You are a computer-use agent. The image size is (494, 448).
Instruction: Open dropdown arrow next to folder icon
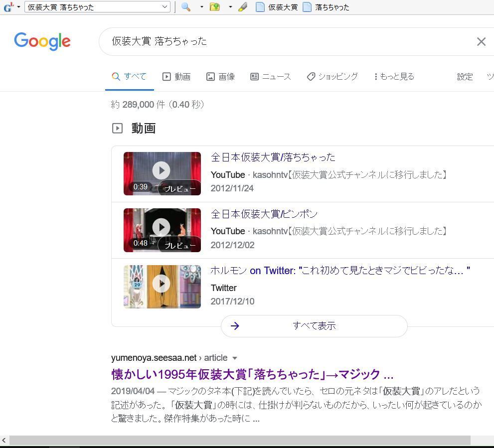coord(230,7)
